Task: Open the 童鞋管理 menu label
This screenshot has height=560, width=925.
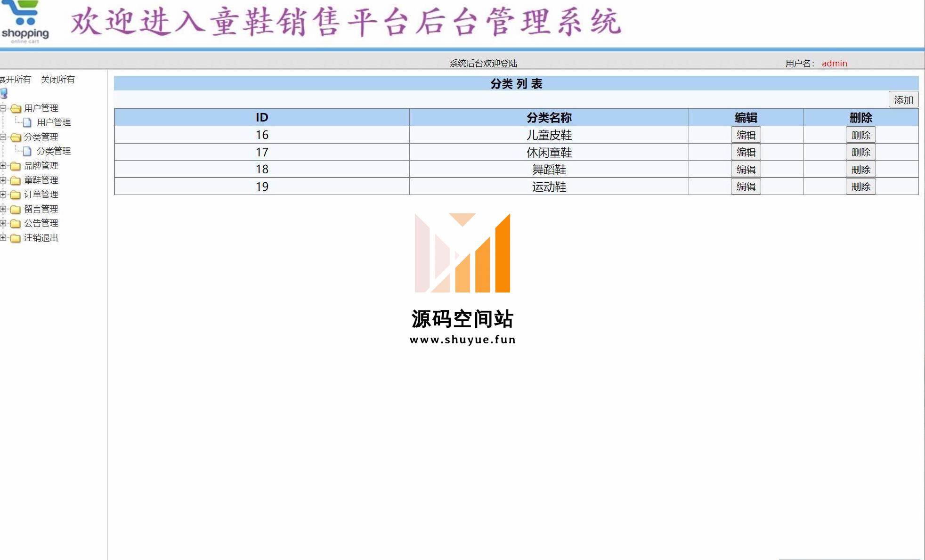Action: click(41, 180)
